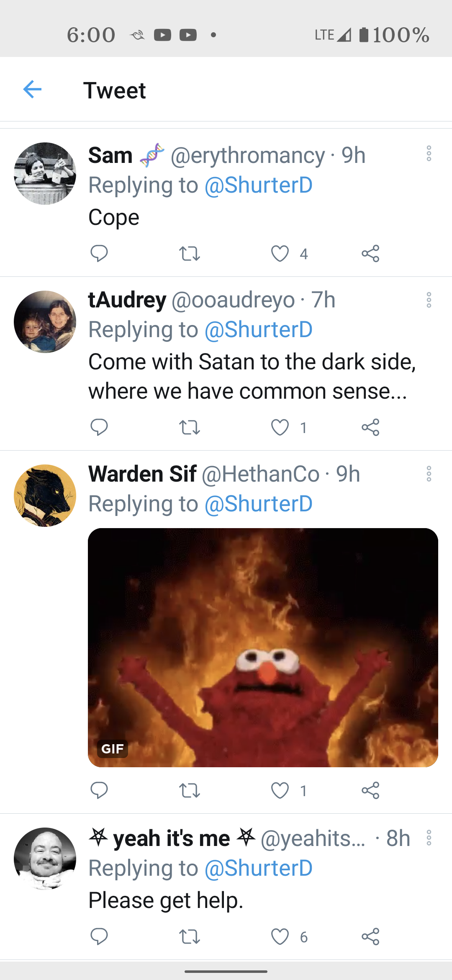Open overflow menu on tAudrey's tweet
Viewport: 452px width, 980px height.
pyautogui.click(x=429, y=300)
